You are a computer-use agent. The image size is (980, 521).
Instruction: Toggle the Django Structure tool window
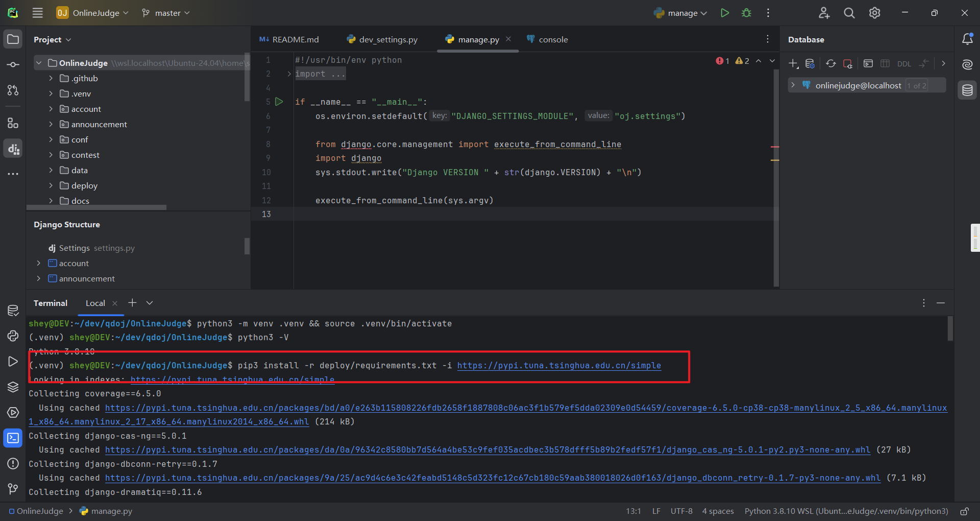point(13,149)
